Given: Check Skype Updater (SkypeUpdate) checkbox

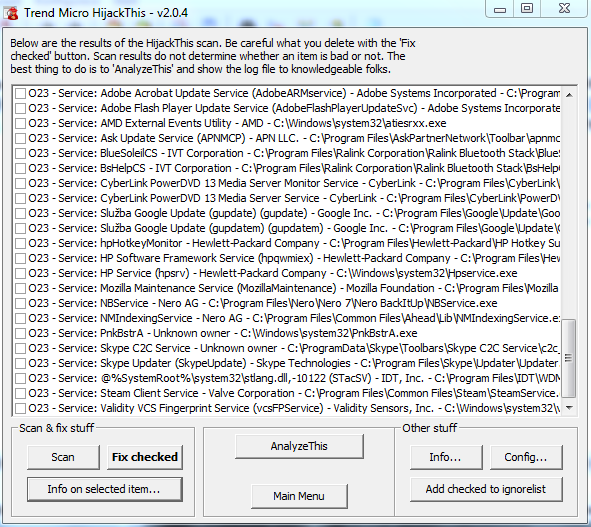Looking at the screenshot, I should [20, 363].
